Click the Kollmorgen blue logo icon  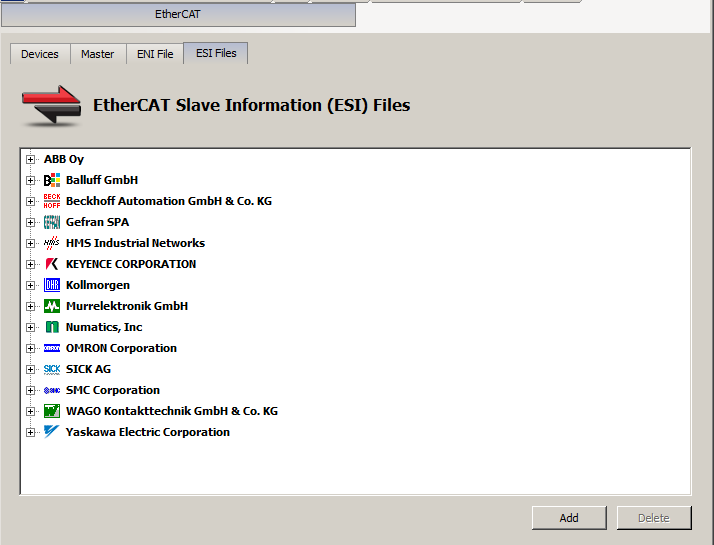click(52, 285)
